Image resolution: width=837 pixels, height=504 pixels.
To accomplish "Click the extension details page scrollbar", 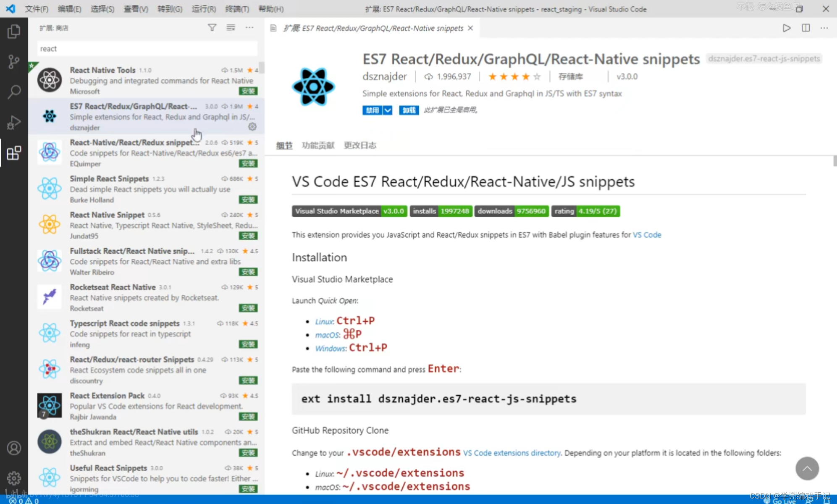I will [x=835, y=160].
